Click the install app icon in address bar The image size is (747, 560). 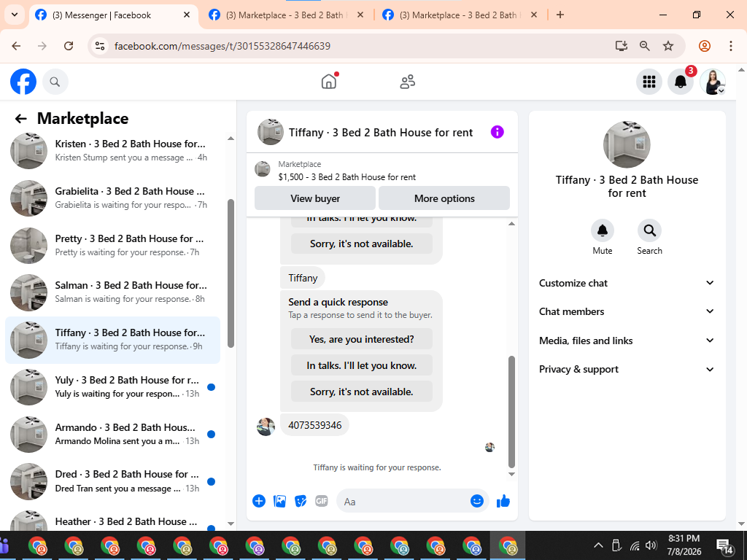pyautogui.click(x=622, y=46)
